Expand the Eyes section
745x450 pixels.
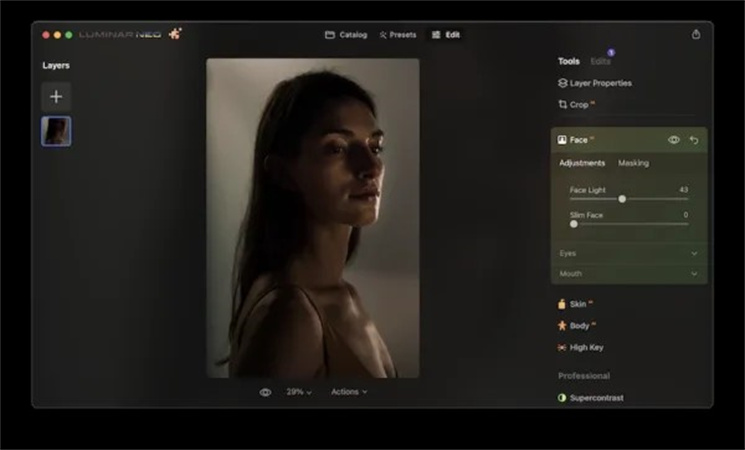point(629,253)
